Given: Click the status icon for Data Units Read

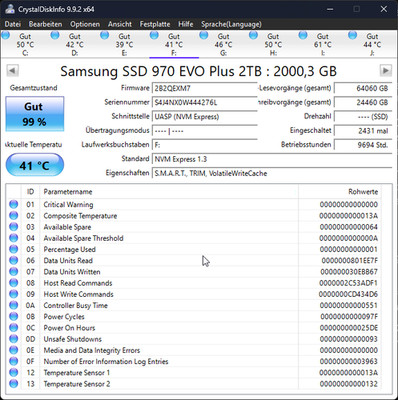Looking at the screenshot, I should tap(14, 260).
